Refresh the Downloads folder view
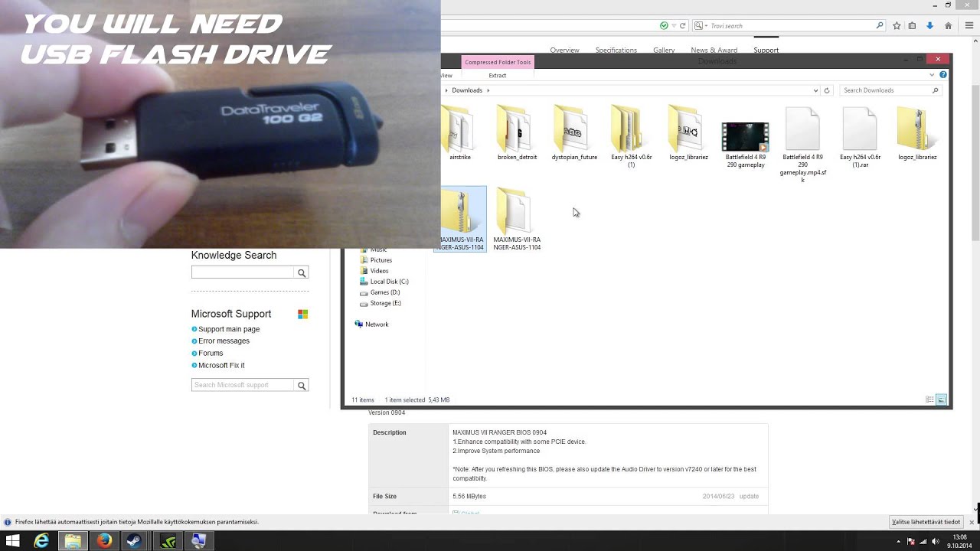 (x=827, y=90)
